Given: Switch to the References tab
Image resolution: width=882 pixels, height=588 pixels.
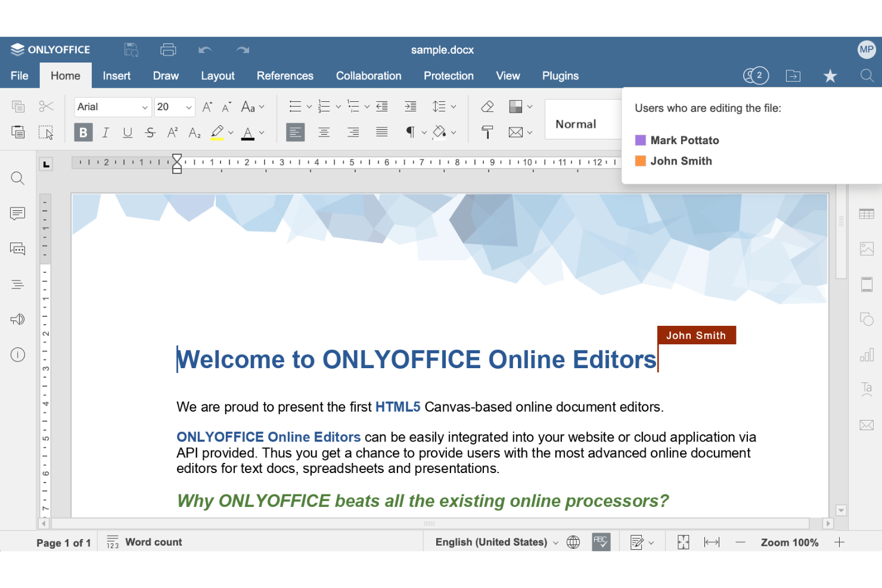Looking at the screenshot, I should point(285,76).
